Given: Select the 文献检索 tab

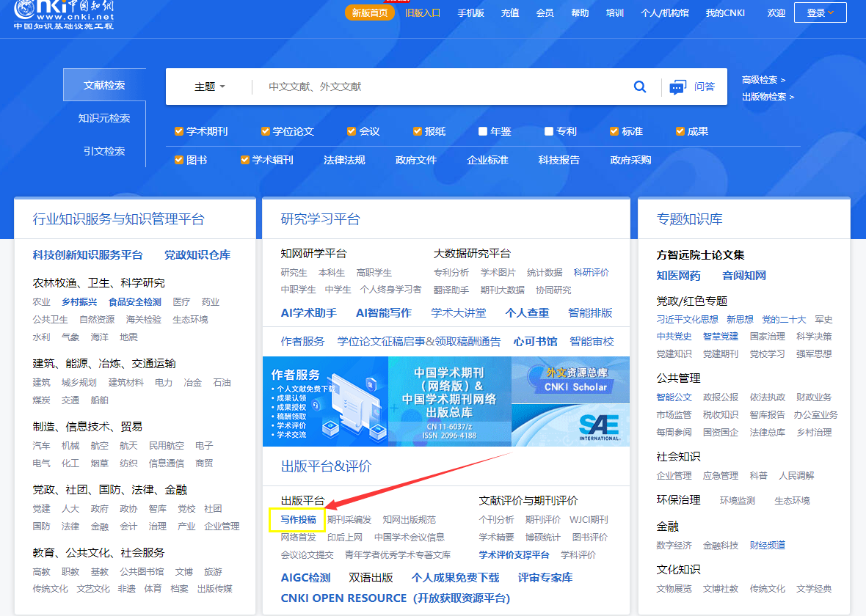Looking at the screenshot, I should [x=104, y=85].
